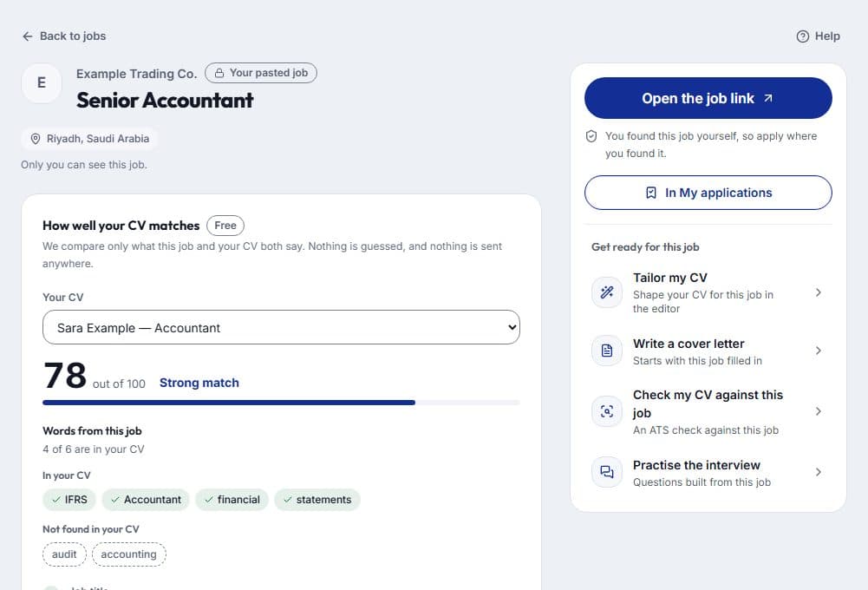Click the Get ready for this job heading

click(x=645, y=247)
